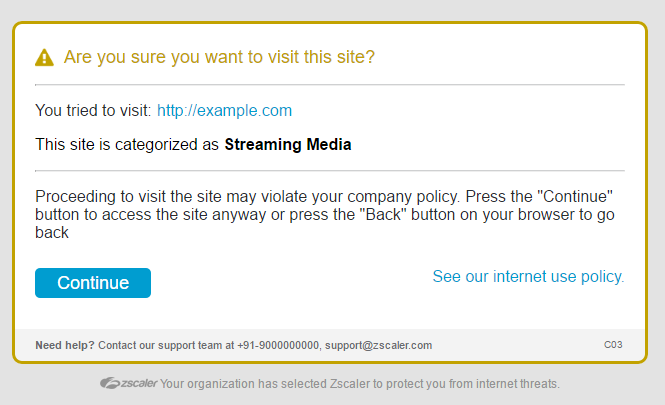The width and height of the screenshot is (665, 405).
Task: Click the "This site is categorized as" text
Action: coord(127,144)
